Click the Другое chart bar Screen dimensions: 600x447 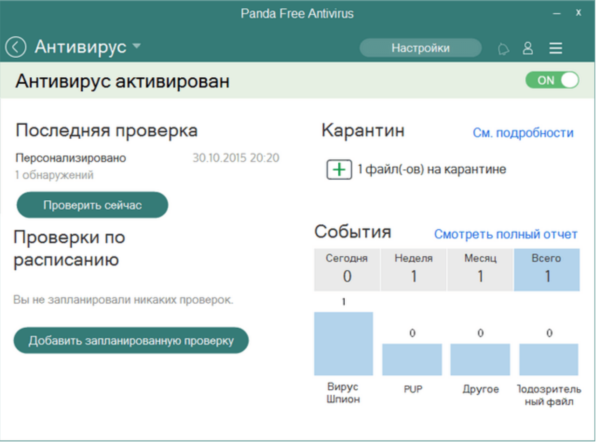tap(480, 359)
